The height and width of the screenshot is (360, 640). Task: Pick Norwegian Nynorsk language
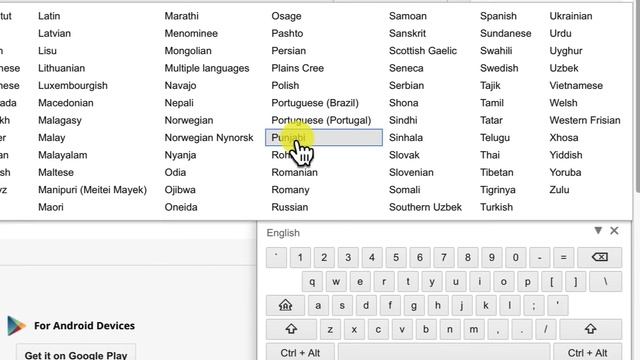point(209,138)
